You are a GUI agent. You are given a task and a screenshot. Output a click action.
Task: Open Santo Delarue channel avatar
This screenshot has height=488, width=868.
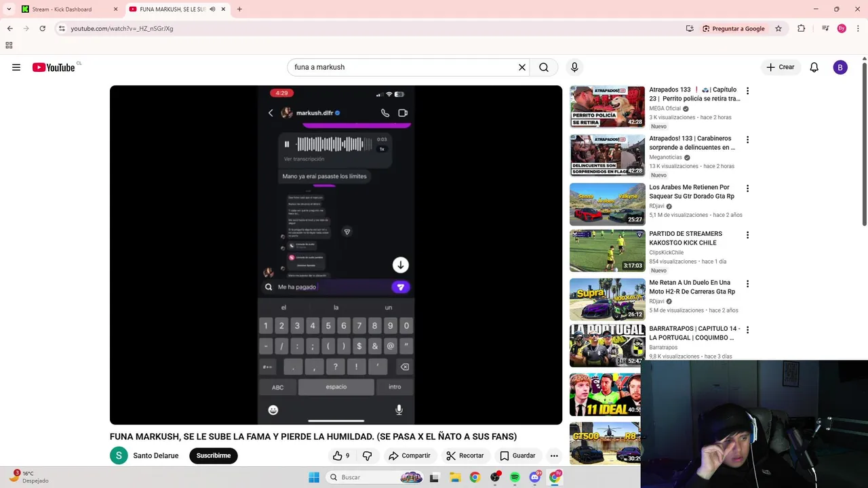coord(119,455)
